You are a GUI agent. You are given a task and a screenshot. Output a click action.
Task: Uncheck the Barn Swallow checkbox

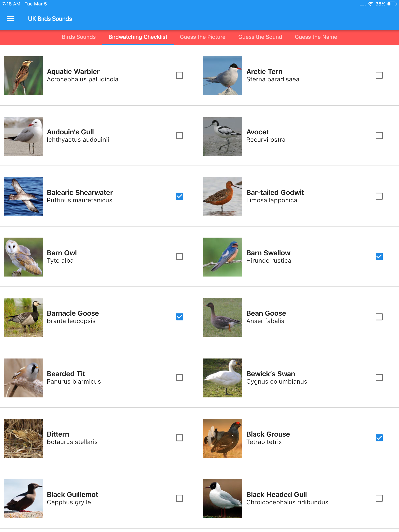(379, 257)
